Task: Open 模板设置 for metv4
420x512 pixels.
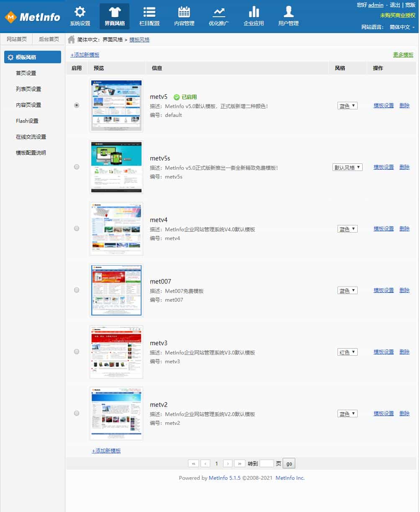Action: (x=384, y=229)
